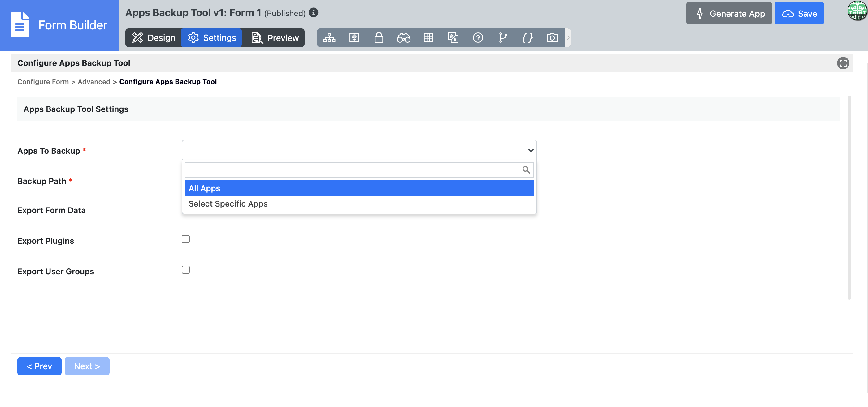Open the binoculars icon in toolbar
The height and width of the screenshot is (407, 868).
[403, 38]
